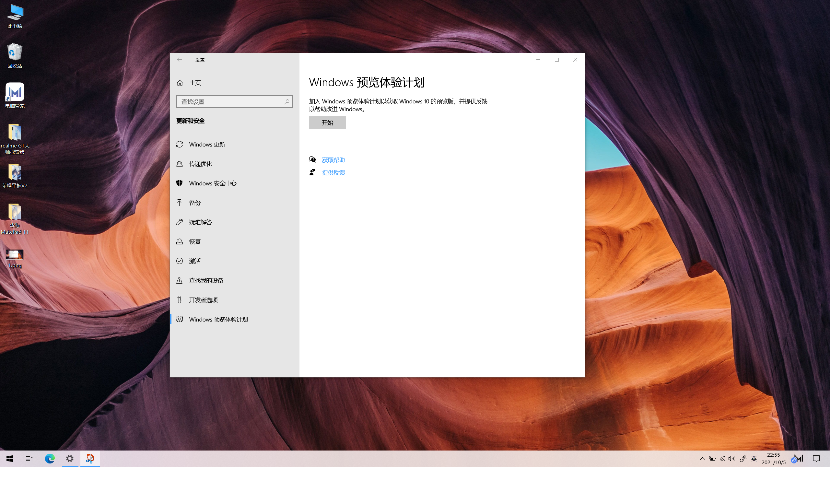Select 开发者选项 in the sidebar
The height and width of the screenshot is (504, 830).
coord(234,300)
